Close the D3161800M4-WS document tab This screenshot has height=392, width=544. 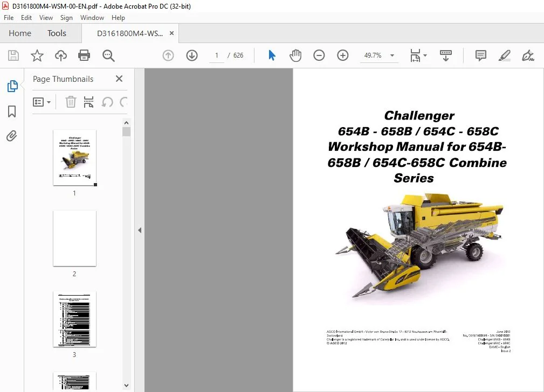[171, 33]
